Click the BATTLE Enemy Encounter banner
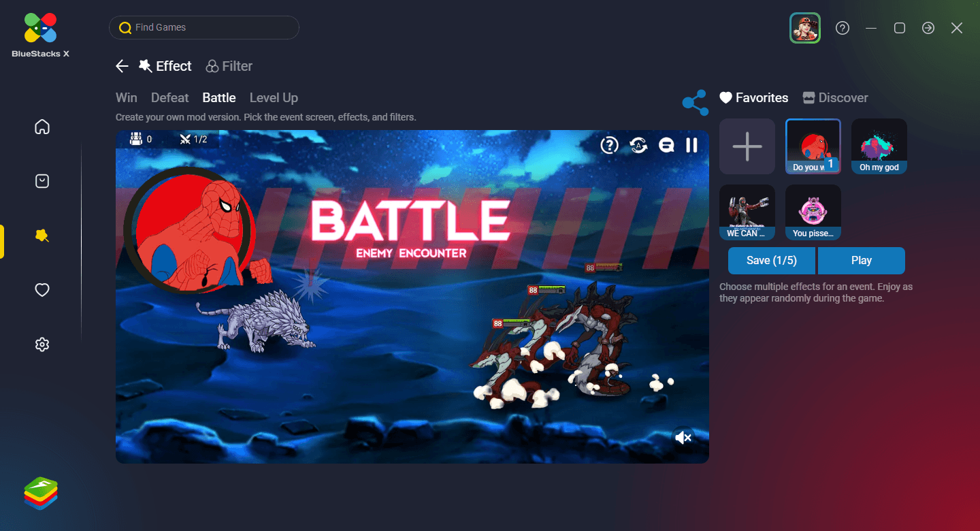Image resolution: width=980 pixels, height=531 pixels. point(410,229)
